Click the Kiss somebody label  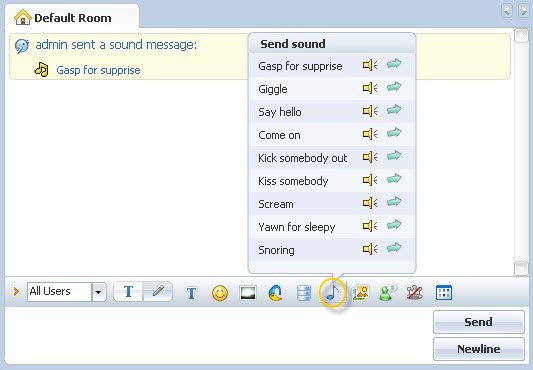293,181
